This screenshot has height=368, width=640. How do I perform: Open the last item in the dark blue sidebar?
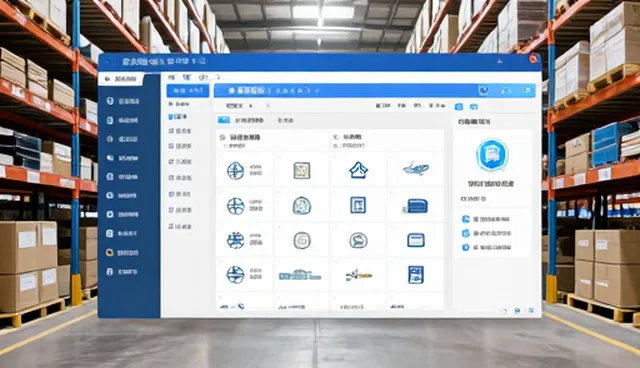coord(122,272)
